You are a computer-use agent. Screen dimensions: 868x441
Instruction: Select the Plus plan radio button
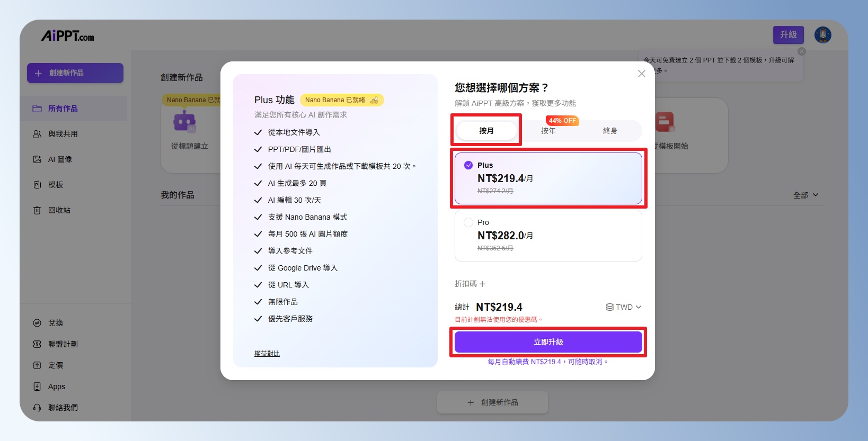pyautogui.click(x=468, y=165)
